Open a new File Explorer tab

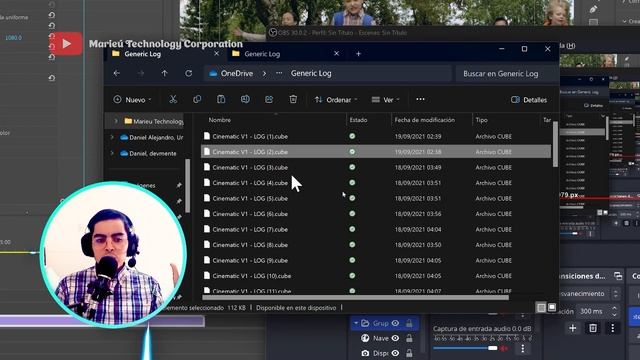coord(358,53)
